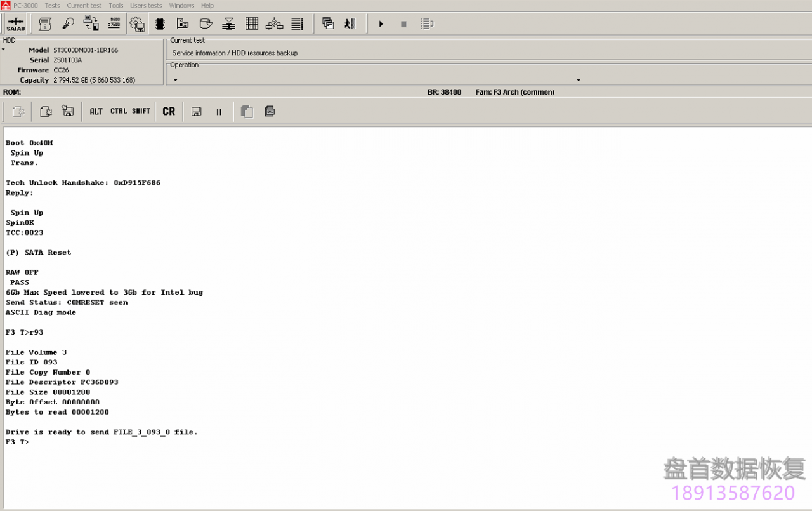Image resolution: width=812 pixels, height=511 pixels.
Task: Toggle the CTRL key modifier
Action: (x=119, y=111)
